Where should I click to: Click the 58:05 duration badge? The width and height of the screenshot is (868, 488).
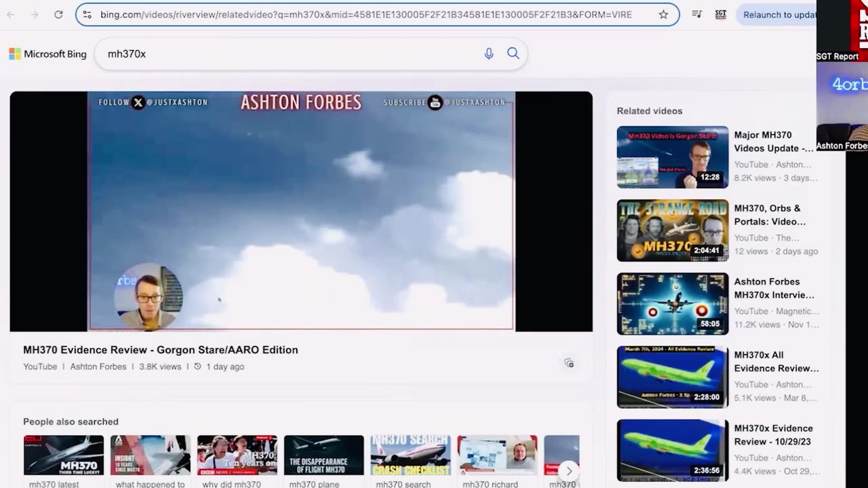[710, 324]
